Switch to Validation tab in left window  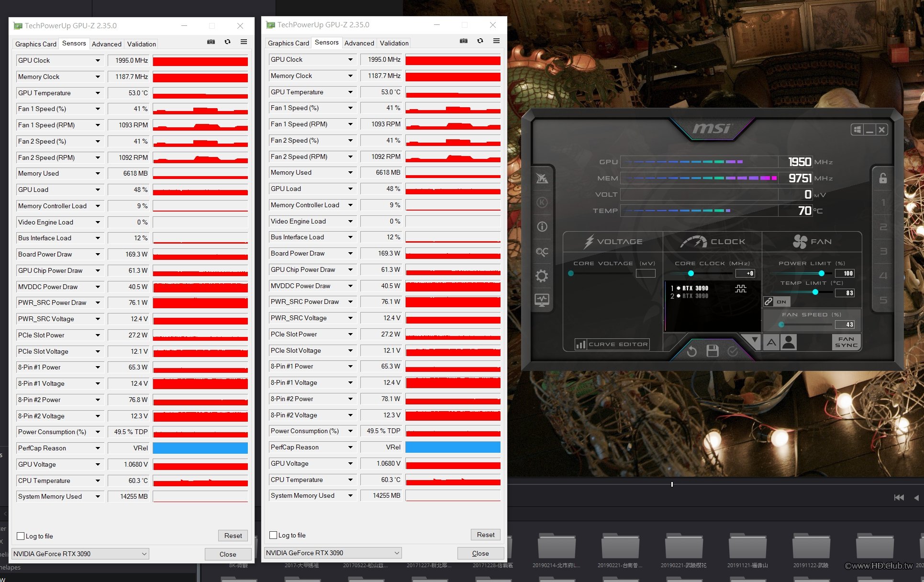(142, 44)
